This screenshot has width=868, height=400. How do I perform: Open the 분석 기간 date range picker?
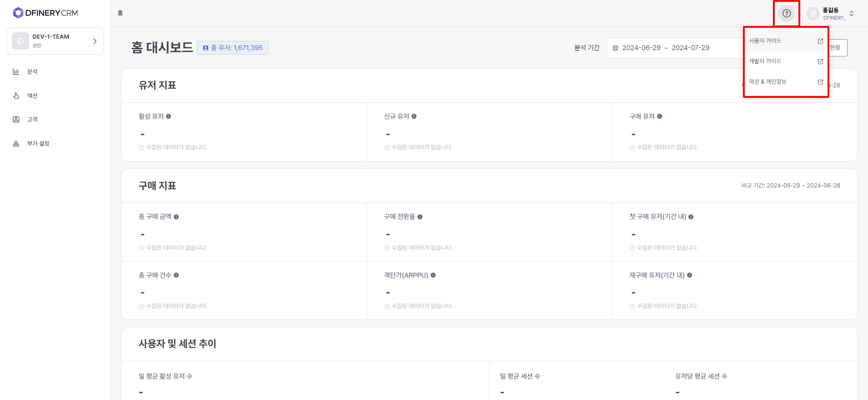click(x=673, y=48)
